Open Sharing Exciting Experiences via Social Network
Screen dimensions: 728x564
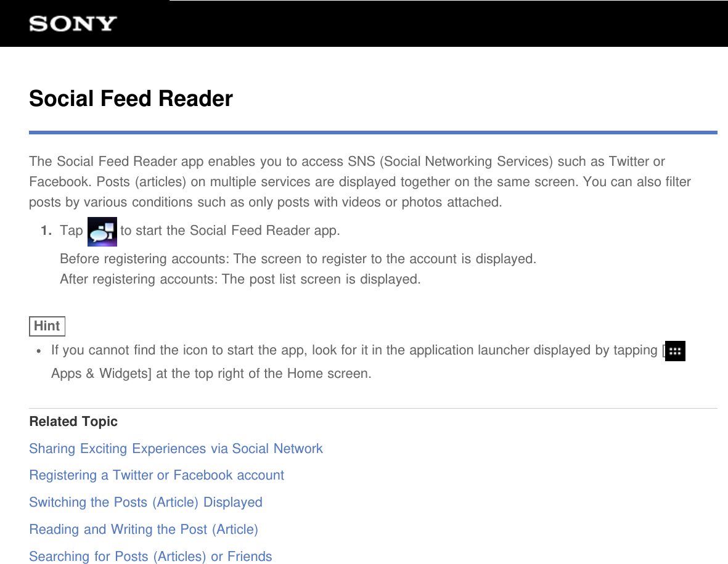175,449
